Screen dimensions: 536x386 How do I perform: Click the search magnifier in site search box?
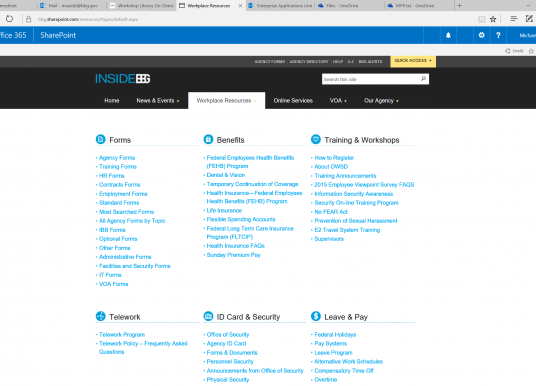[x=423, y=79]
